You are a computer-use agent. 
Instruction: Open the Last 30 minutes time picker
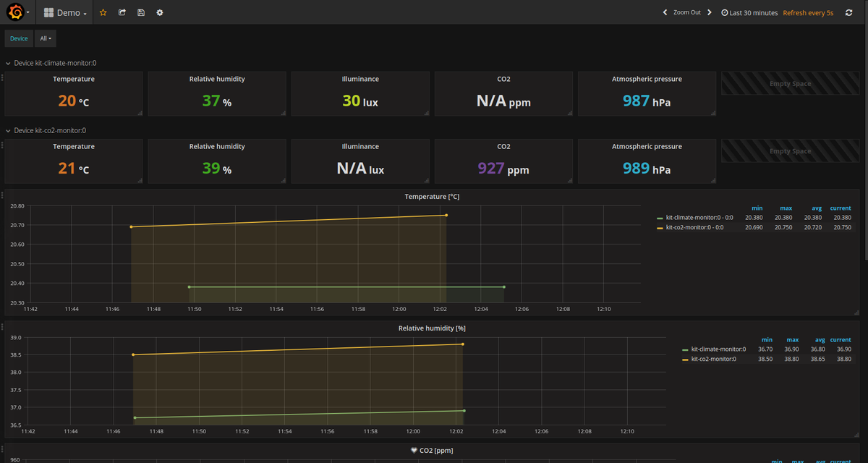coord(749,12)
